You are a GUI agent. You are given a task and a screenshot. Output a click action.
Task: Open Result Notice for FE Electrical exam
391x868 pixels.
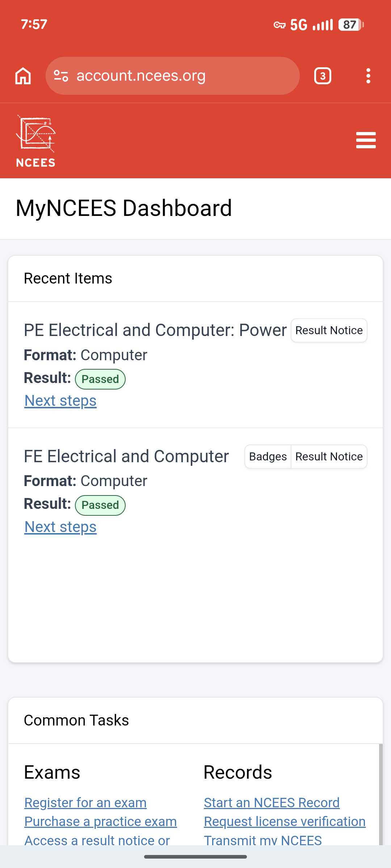point(329,456)
